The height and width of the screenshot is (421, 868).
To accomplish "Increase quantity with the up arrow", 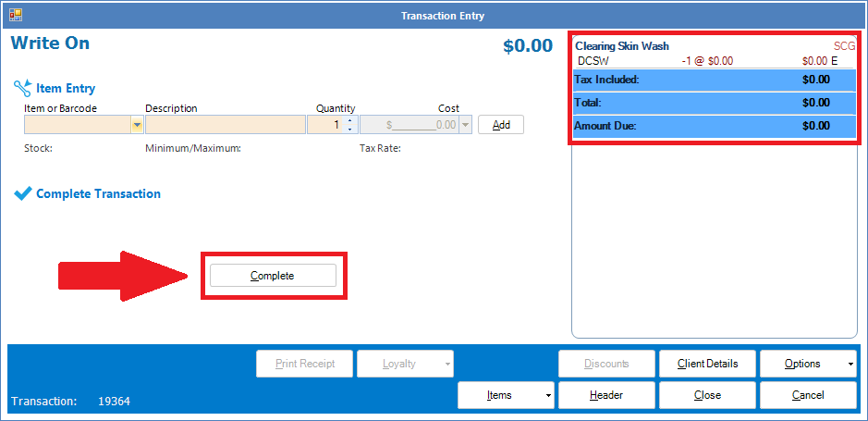I will point(349,120).
